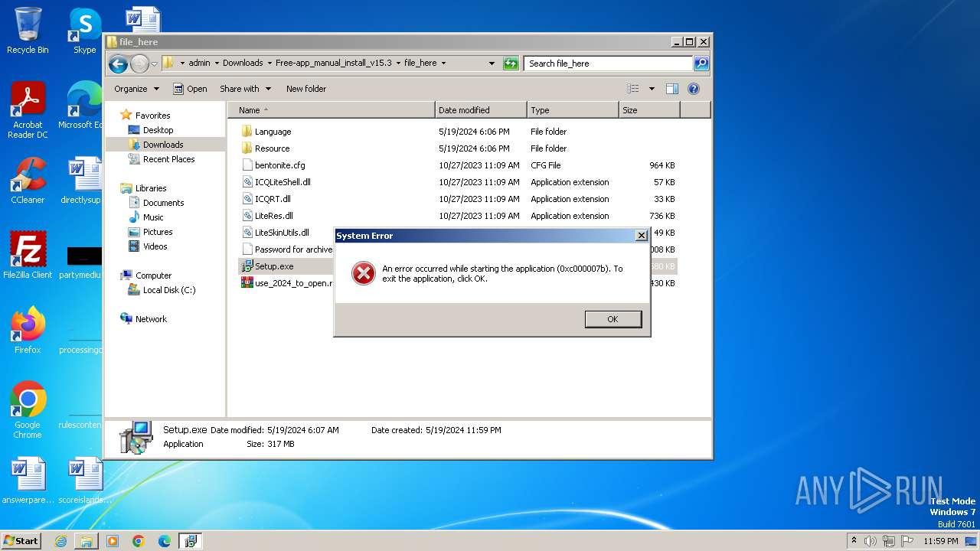
Task: Select Desktop under Favorites
Action: pyautogui.click(x=158, y=130)
